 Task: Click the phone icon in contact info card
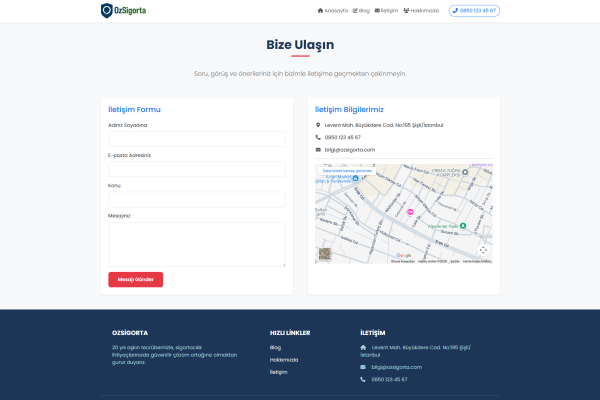tap(318, 137)
